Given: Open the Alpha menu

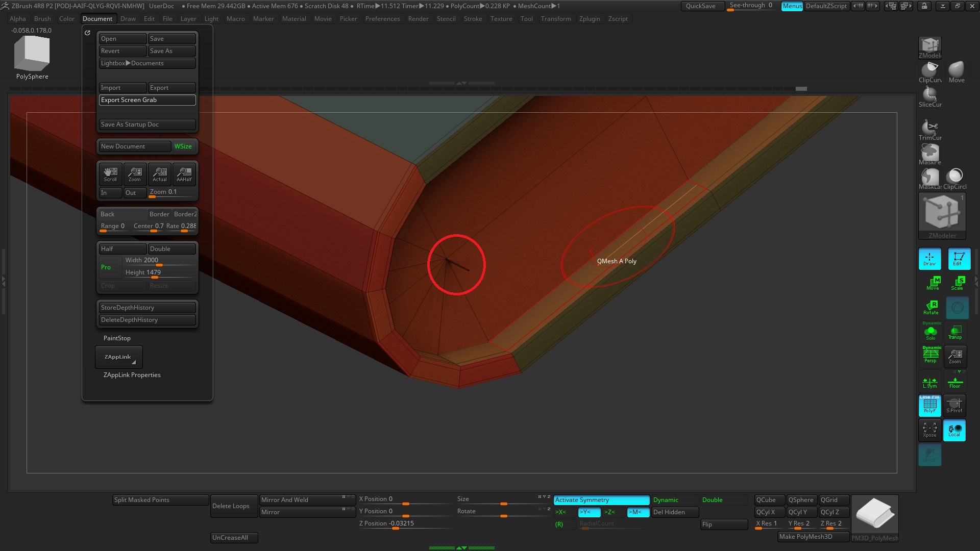Looking at the screenshot, I should [17, 19].
